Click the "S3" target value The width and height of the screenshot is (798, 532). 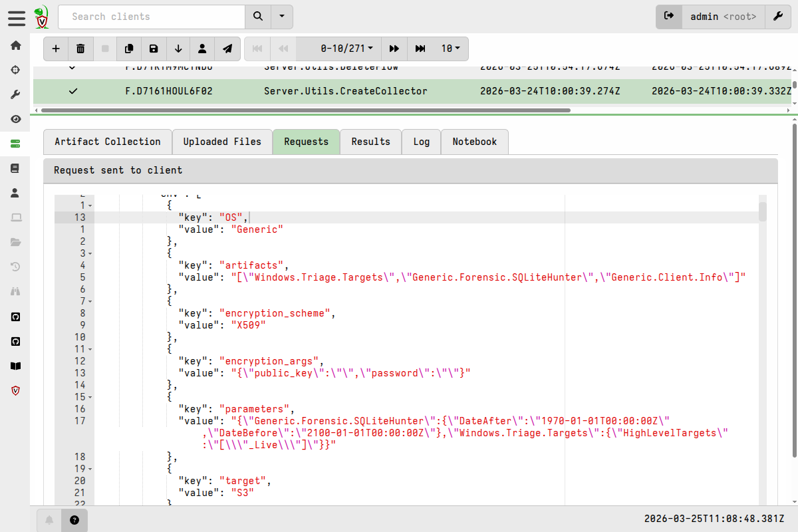(x=243, y=493)
